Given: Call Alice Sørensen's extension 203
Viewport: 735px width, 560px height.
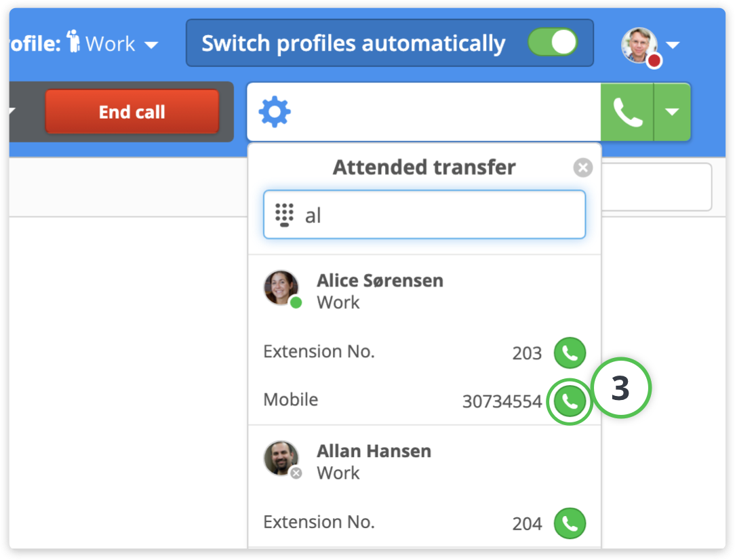Looking at the screenshot, I should tap(570, 353).
